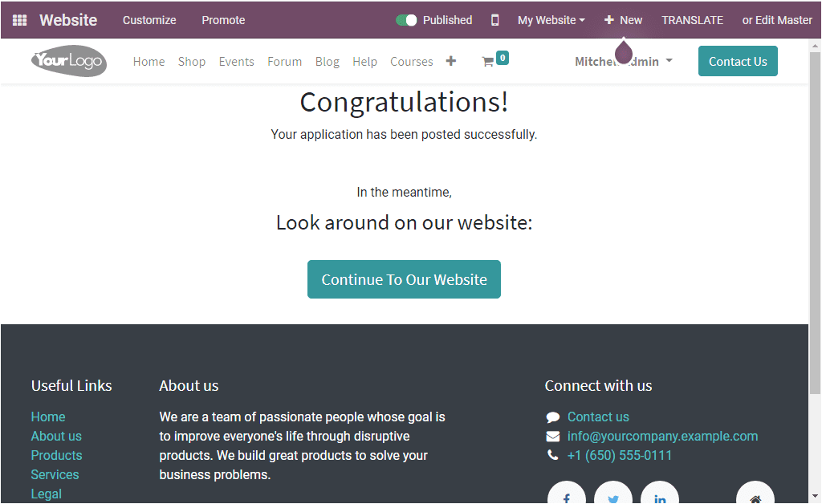Click the mobile preview phone icon
Viewport: 822px width, 504px height.
pyautogui.click(x=494, y=20)
